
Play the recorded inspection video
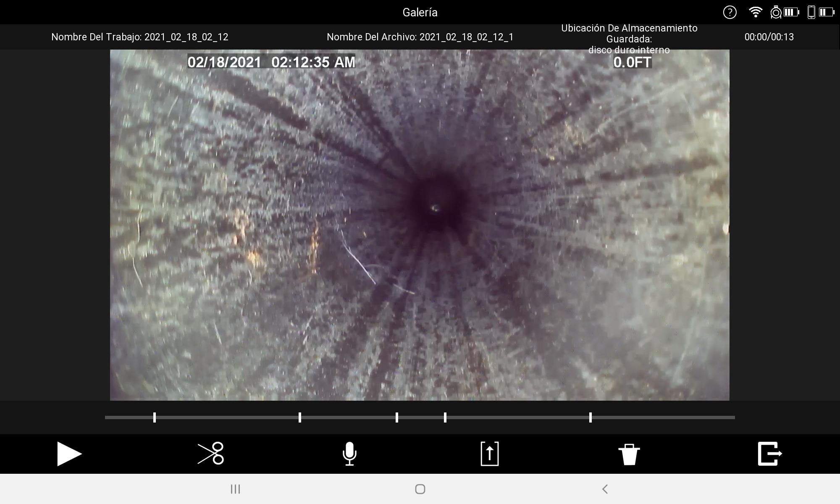pyautogui.click(x=69, y=454)
